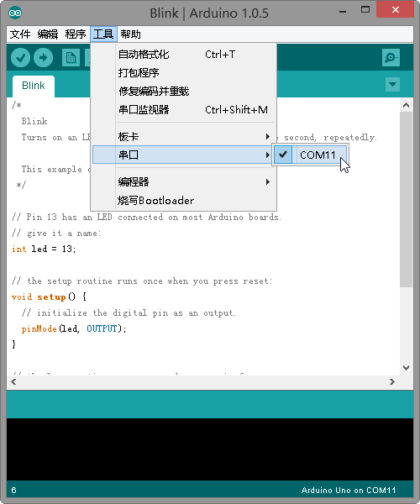Expand the 串口 submenu
This screenshot has width=420, height=504.
[x=183, y=155]
